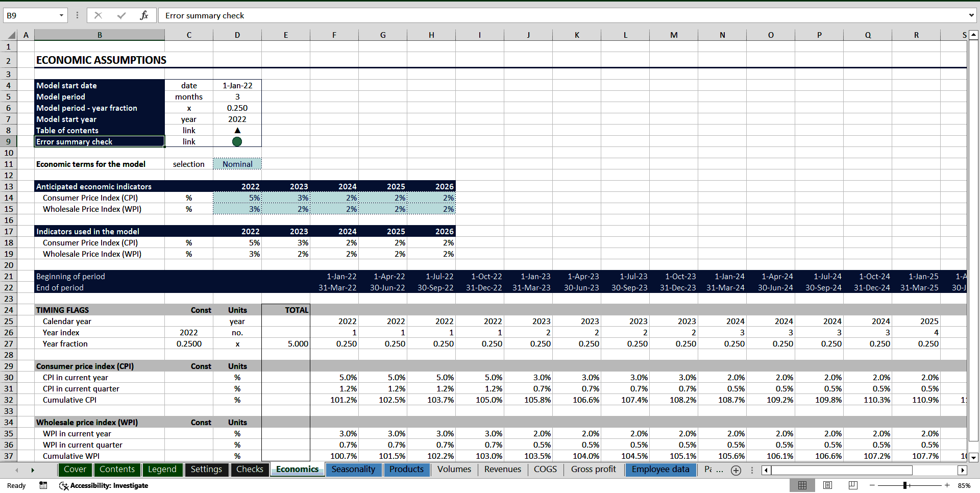Select the Model period months value 3
The height and width of the screenshot is (493, 980).
(237, 96)
